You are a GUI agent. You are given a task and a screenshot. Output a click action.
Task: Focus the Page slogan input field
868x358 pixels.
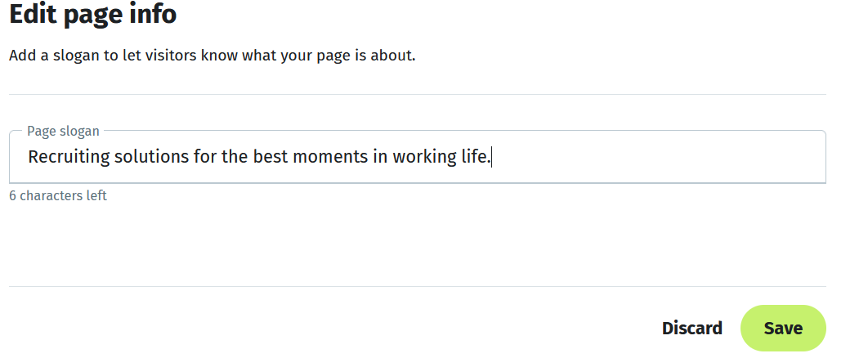tap(417, 157)
